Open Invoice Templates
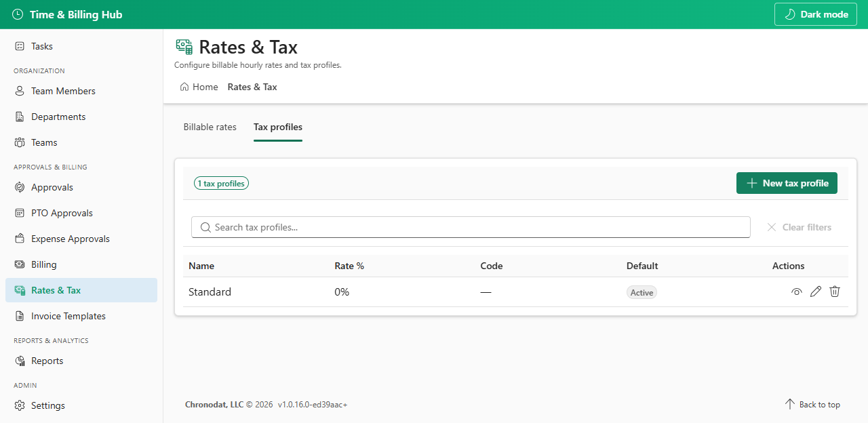 81,316
